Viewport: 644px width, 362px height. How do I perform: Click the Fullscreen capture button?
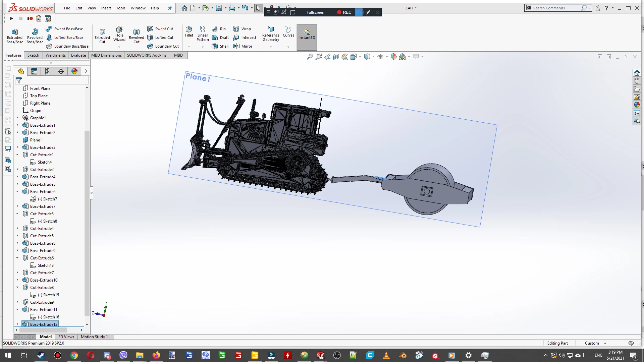(x=315, y=12)
